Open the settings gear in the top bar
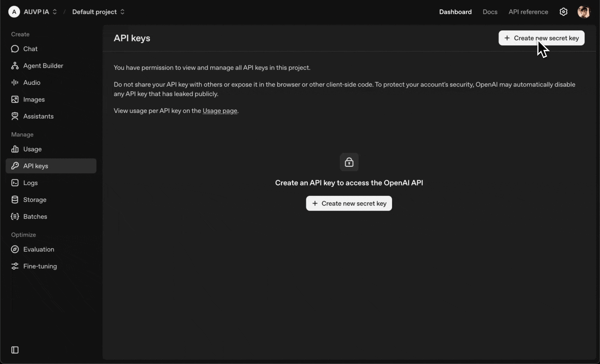 (563, 12)
